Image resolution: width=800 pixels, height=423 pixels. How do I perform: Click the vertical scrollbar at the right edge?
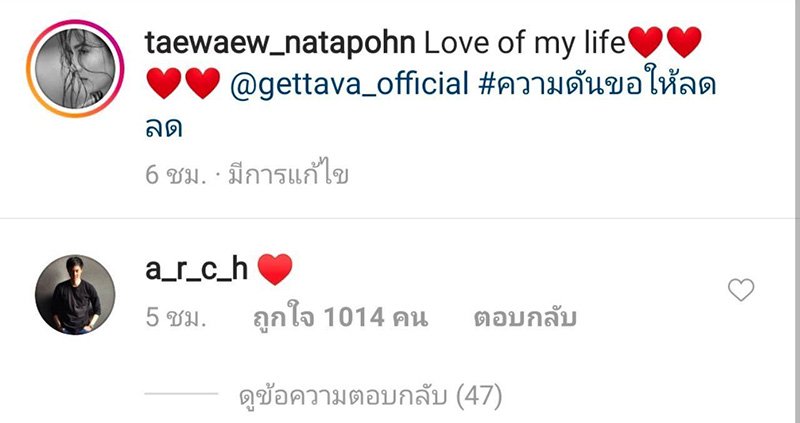796,211
